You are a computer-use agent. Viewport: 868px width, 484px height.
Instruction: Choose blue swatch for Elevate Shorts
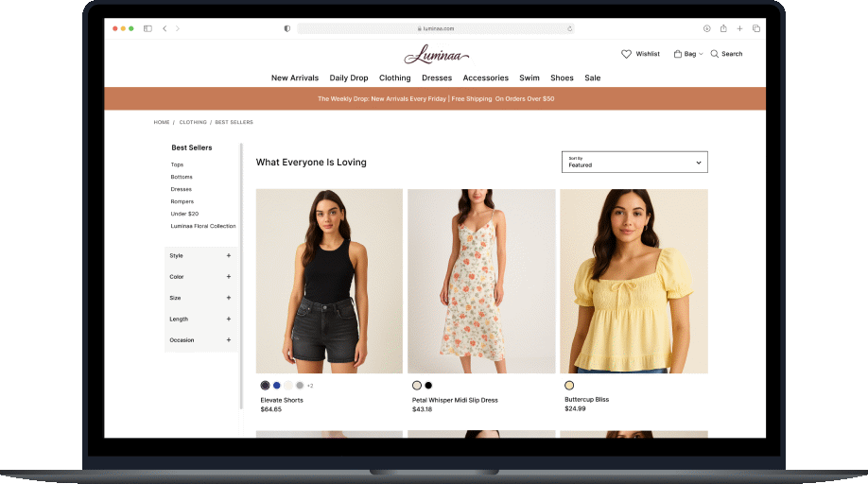point(277,386)
